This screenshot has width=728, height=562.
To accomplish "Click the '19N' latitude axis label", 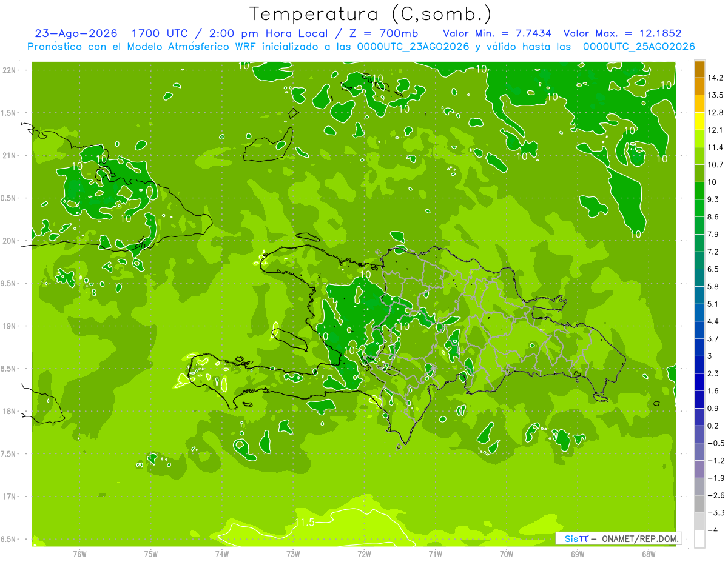I will 8,326.
